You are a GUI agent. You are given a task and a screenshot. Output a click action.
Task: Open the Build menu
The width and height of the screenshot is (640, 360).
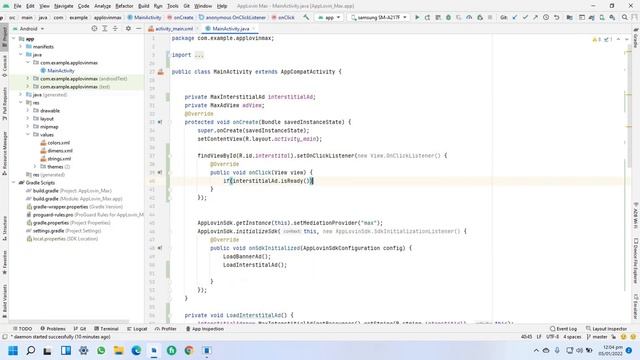pyautogui.click(x=144, y=6)
